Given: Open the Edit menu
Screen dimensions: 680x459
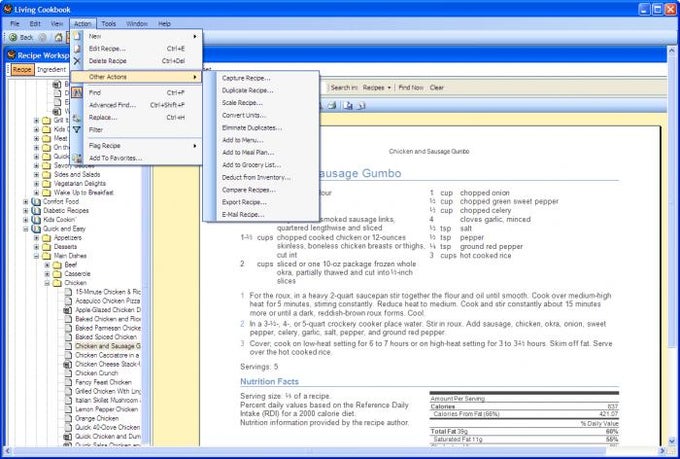Looking at the screenshot, I should (35, 24).
